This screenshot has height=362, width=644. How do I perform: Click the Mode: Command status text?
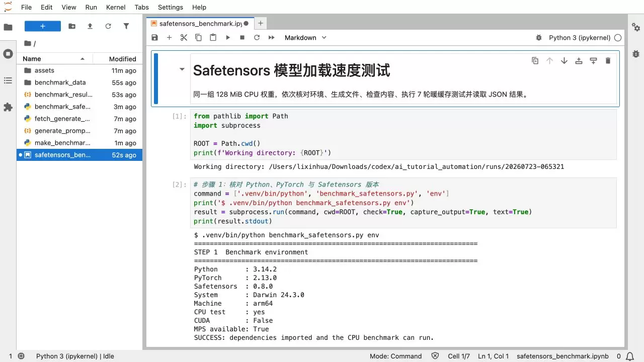point(395,356)
